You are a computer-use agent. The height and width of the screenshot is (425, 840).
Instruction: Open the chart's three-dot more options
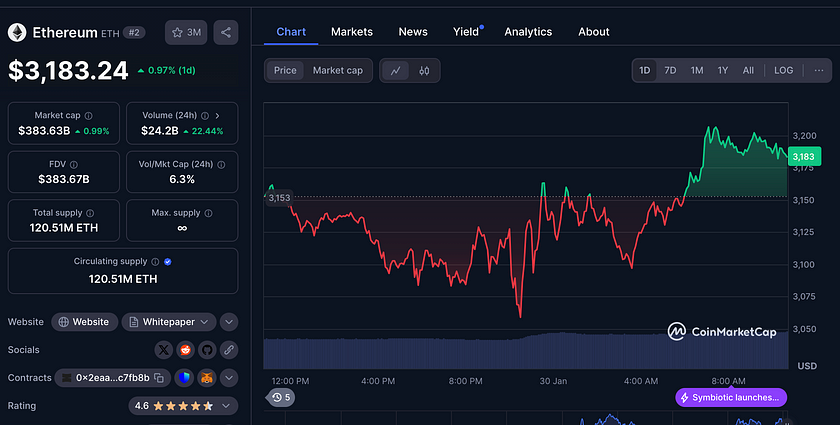[818, 71]
